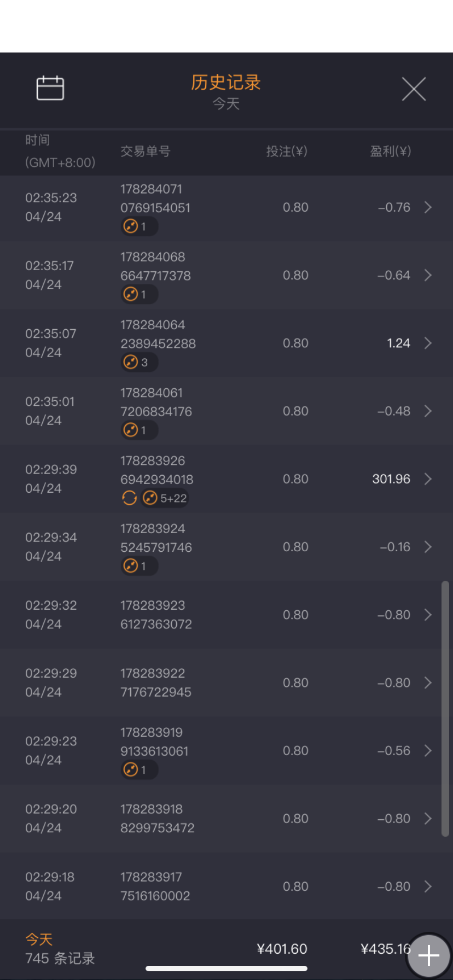Open details chevron for −0.48 record
This screenshot has width=453, height=980.
pos(428,411)
